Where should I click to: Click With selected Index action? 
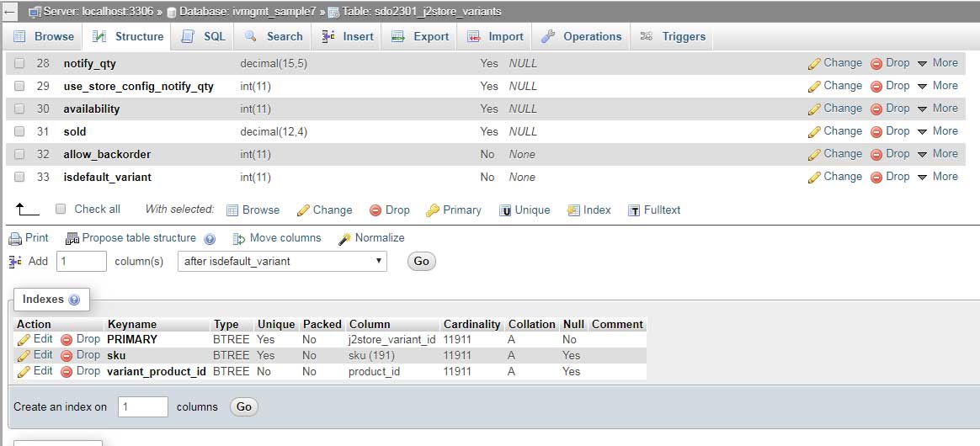(589, 210)
